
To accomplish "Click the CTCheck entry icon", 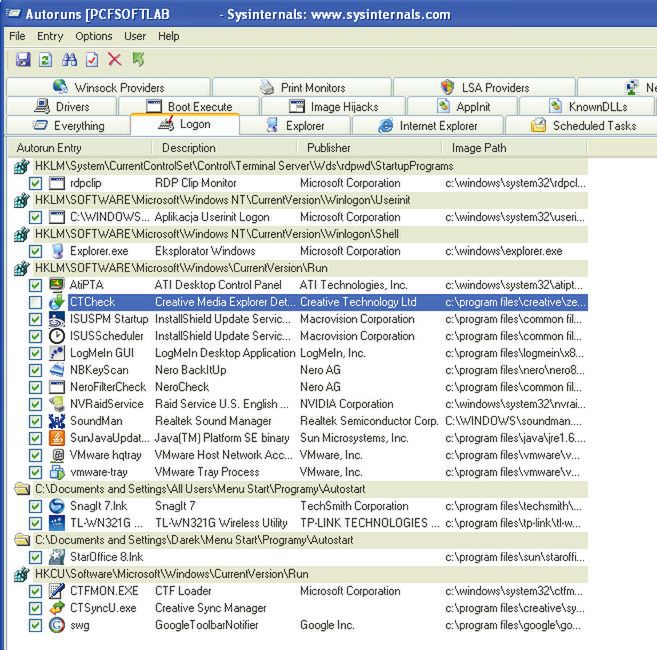I will click(57, 302).
